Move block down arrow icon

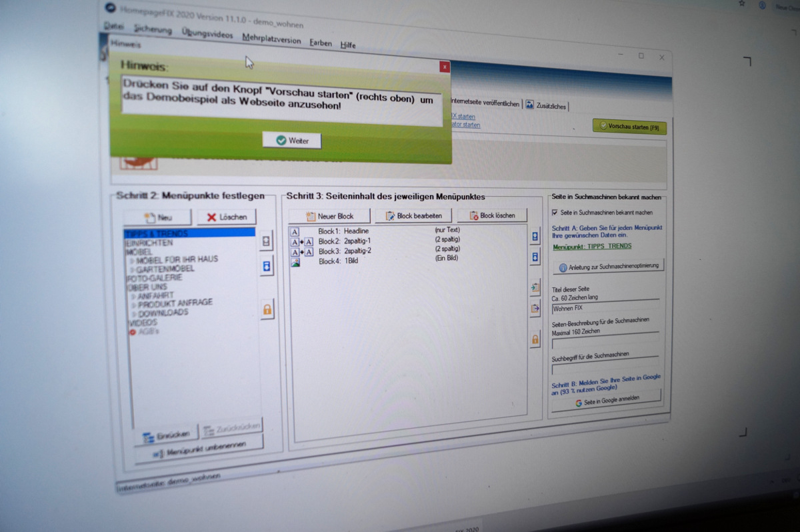(x=535, y=257)
